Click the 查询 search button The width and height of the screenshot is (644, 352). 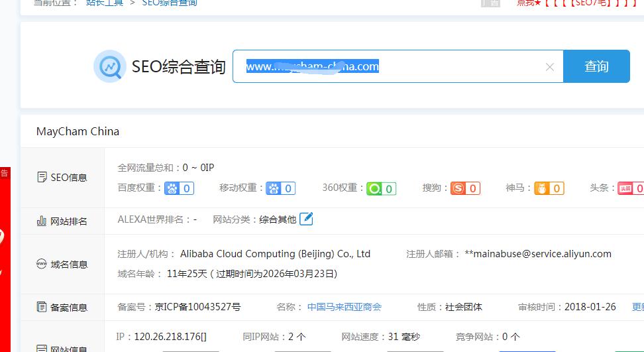point(596,66)
